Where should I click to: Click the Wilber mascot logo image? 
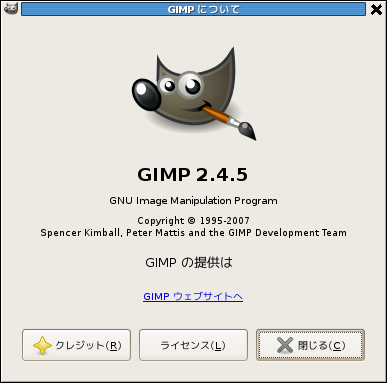[x=193, y=94]
